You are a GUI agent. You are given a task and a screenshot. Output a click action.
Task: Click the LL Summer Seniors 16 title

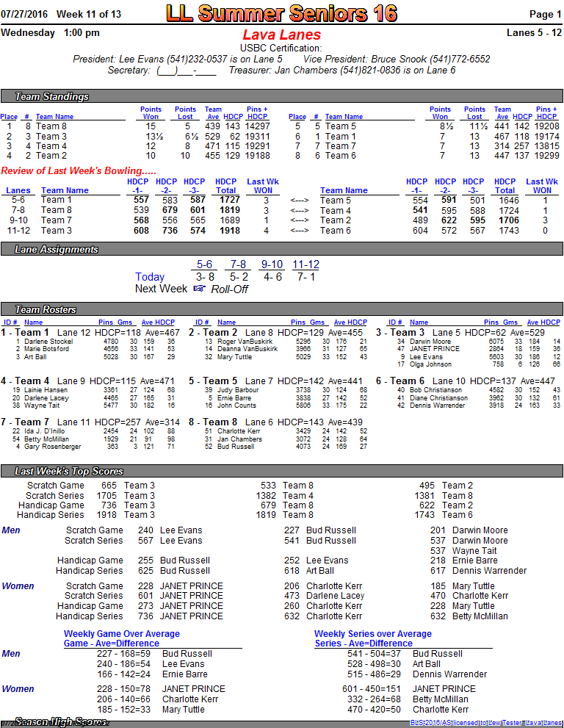281,13
